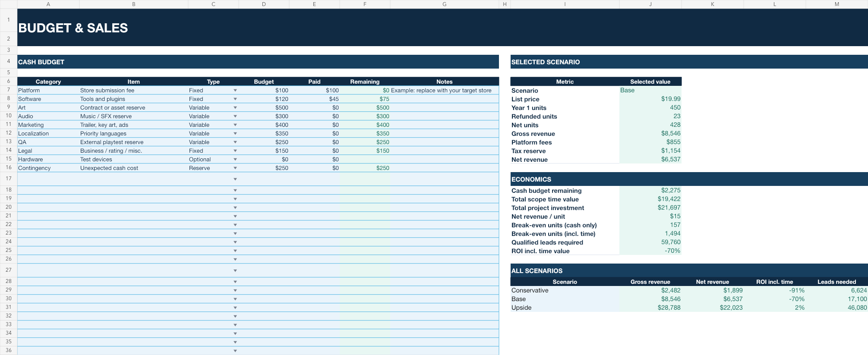The image size is (868, 355).
Task: Select the Refunded units 23 value
Action: [x=650, y=116]
